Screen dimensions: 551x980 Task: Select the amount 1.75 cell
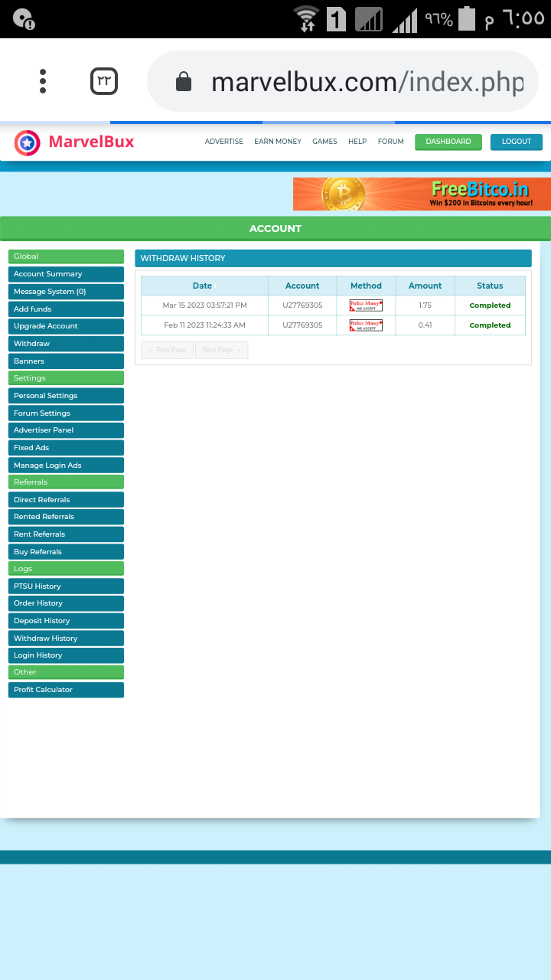point(425,305)
